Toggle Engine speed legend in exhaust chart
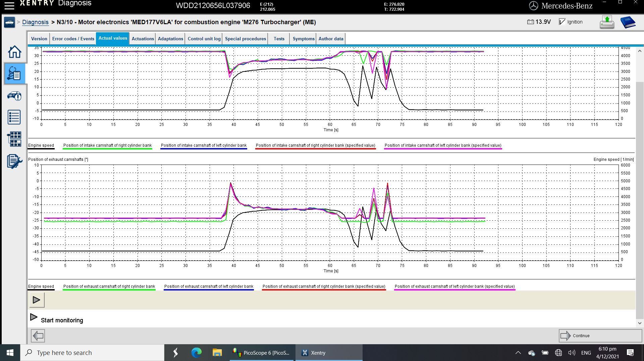Screen dimensions: 644x361 [41, 287]
